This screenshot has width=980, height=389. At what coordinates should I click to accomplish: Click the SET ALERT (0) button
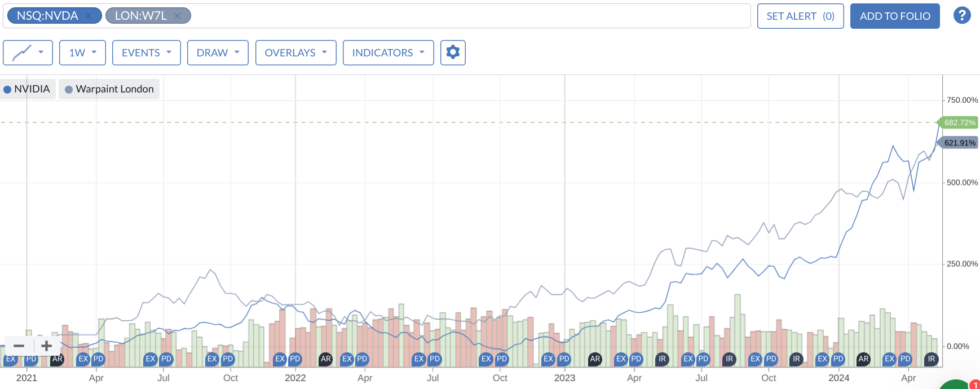(800, 16)
